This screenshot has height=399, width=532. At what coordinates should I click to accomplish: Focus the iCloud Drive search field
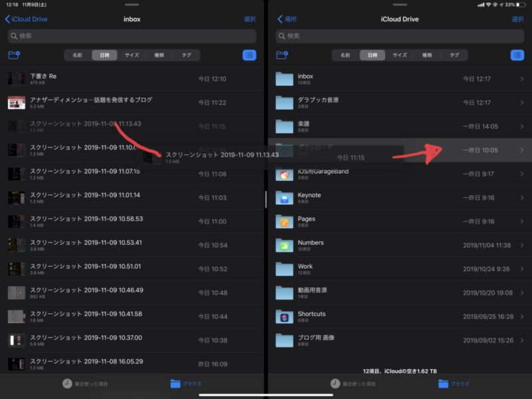coord(400,36)
